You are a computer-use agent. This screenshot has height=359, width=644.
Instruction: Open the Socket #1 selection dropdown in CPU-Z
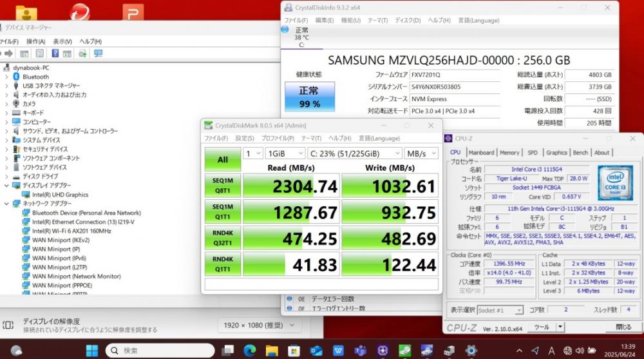tap(500, 310)
